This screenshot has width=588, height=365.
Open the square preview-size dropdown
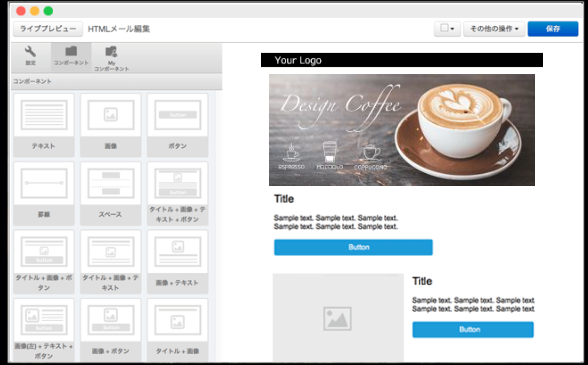point(447,29)
